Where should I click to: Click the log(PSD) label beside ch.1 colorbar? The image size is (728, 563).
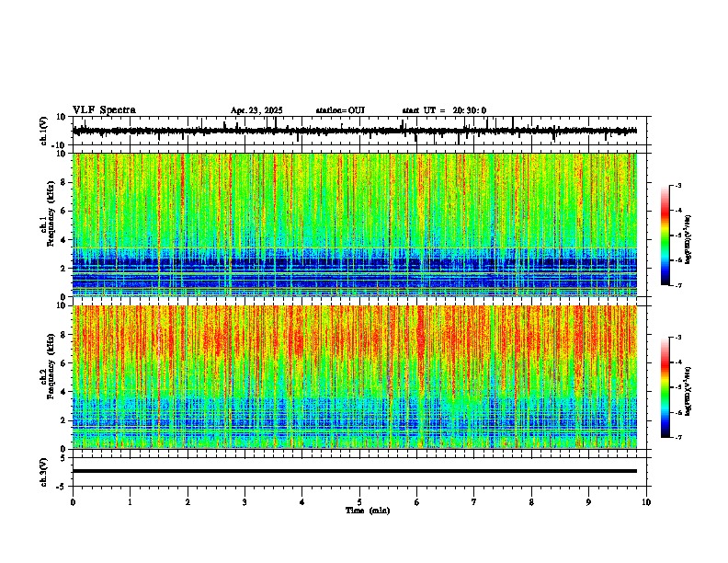688,240
